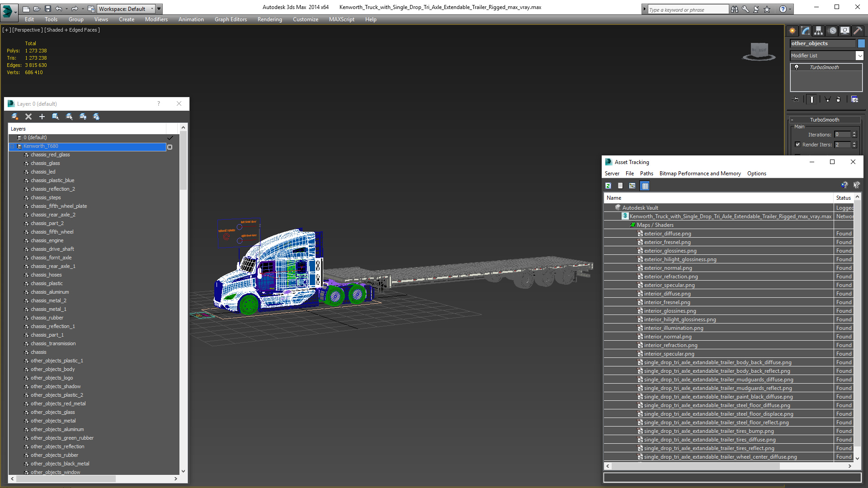Select the chassis_engine layer object

click(x=47, y=240)
